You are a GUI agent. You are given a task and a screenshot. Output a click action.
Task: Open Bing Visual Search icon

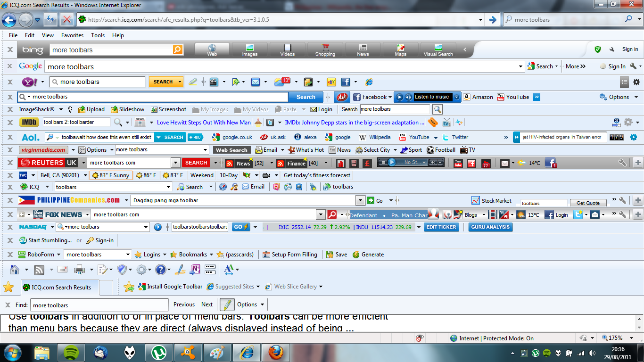(x=438, y=48)
